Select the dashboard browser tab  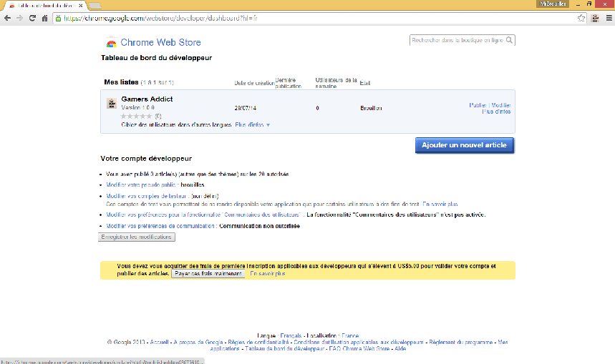pyautogui.click(x=43, y=5)
